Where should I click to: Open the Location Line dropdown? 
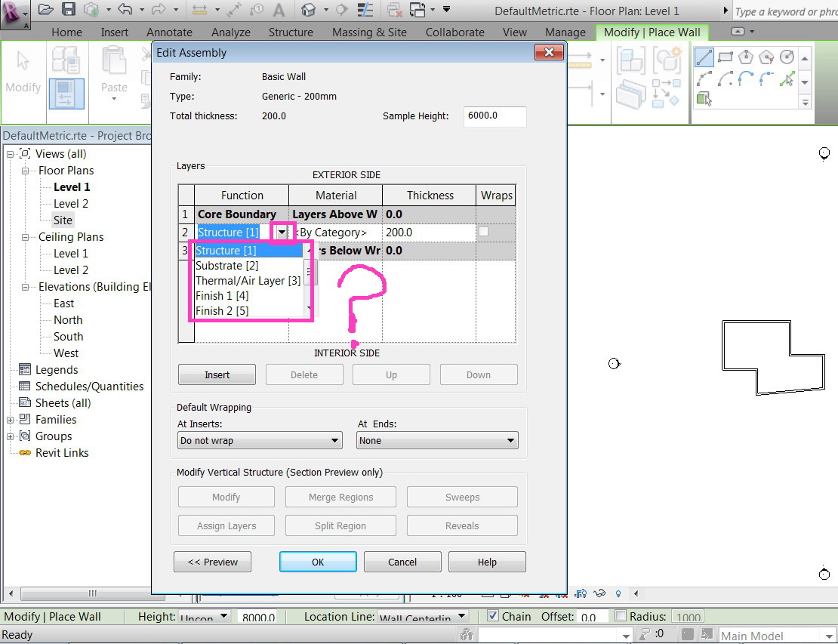tap(462, 616)
